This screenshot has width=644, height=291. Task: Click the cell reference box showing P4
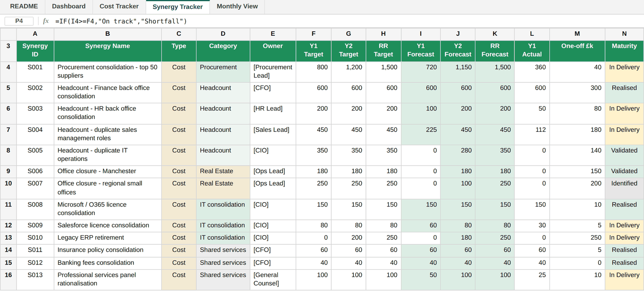tap(19, 21)
